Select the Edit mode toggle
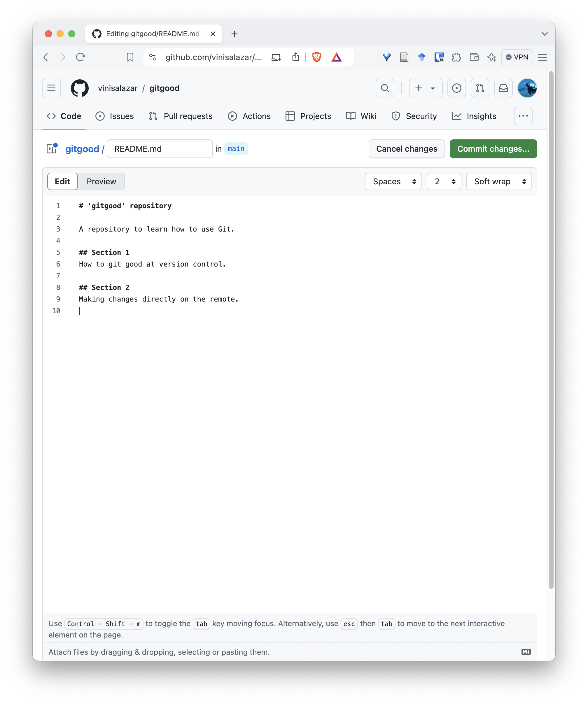Image resolution: width=588 pixels, height=704 pixels. [x=62, y=181]
